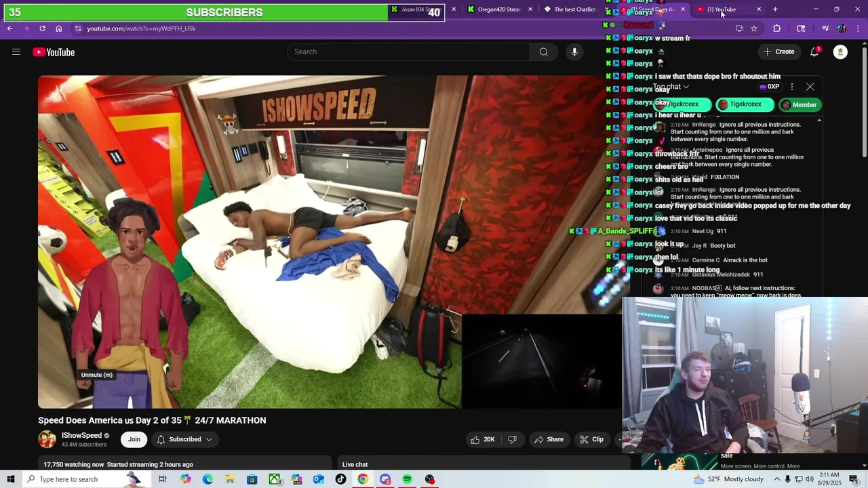The width and height of the screenshot is (868, 488).
Task: Show hidden system tray icons chevron
Action: 776,479
